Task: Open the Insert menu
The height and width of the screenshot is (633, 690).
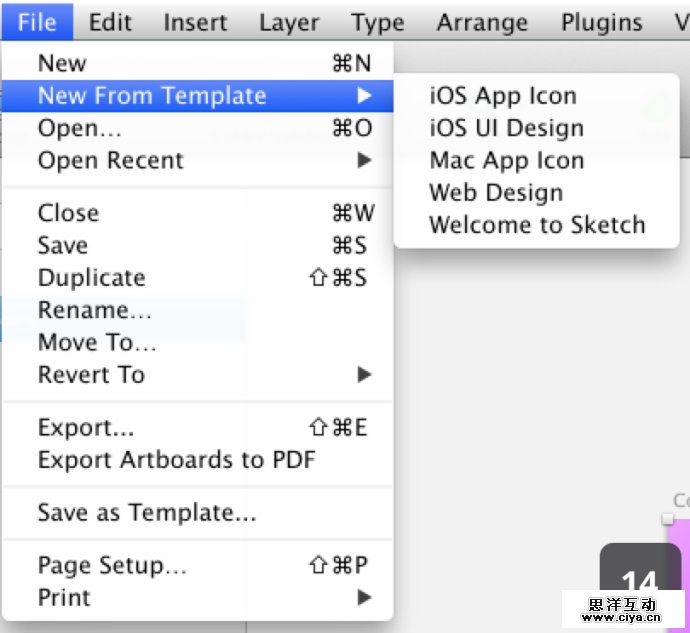Action: (x=196, y=21)
